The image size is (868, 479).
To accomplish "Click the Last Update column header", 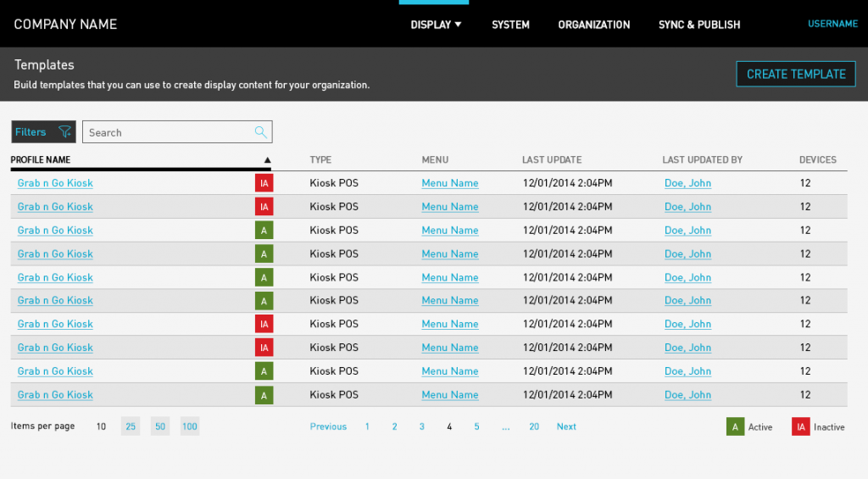I will pos(551,159).
